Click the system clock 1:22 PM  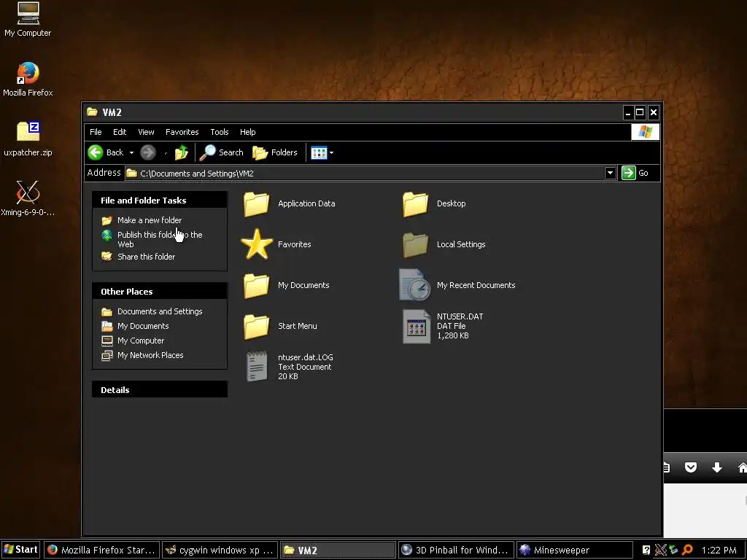pos(719,550)
